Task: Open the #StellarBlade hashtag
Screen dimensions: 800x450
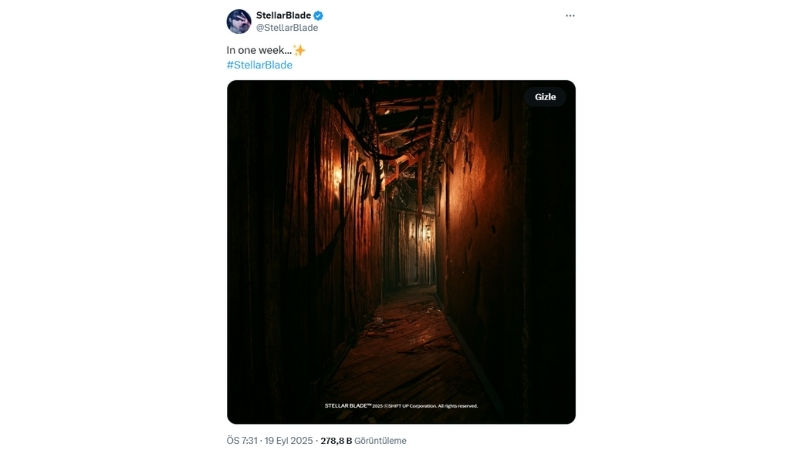Action: point(260,65)
